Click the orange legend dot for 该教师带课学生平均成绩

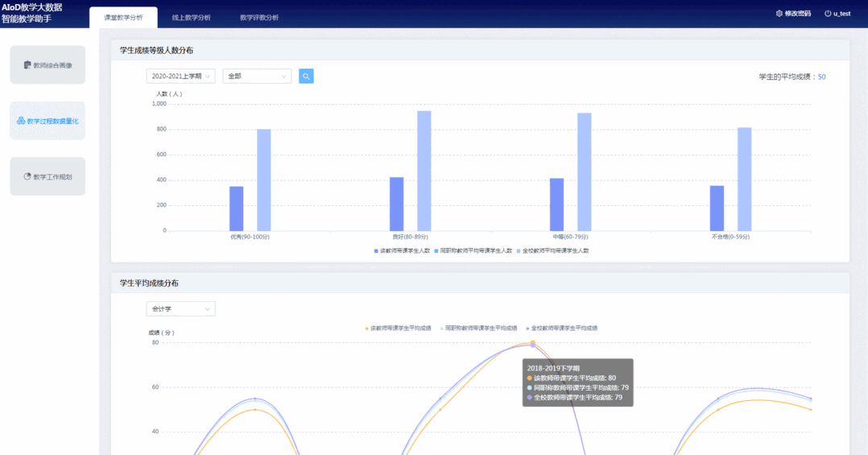(367, 329)
